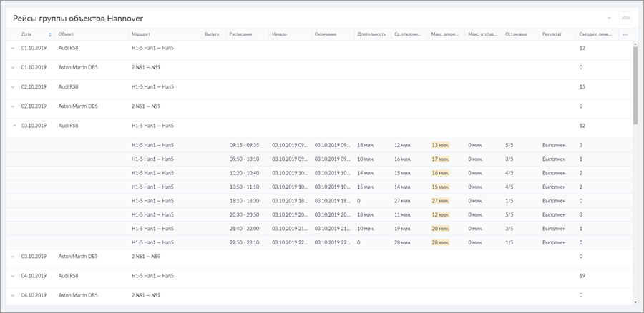Screen dimensions: 644x313
Task: Expand the 01.10.2019 Audi RS8 row
Action: (x=12, y=48)
